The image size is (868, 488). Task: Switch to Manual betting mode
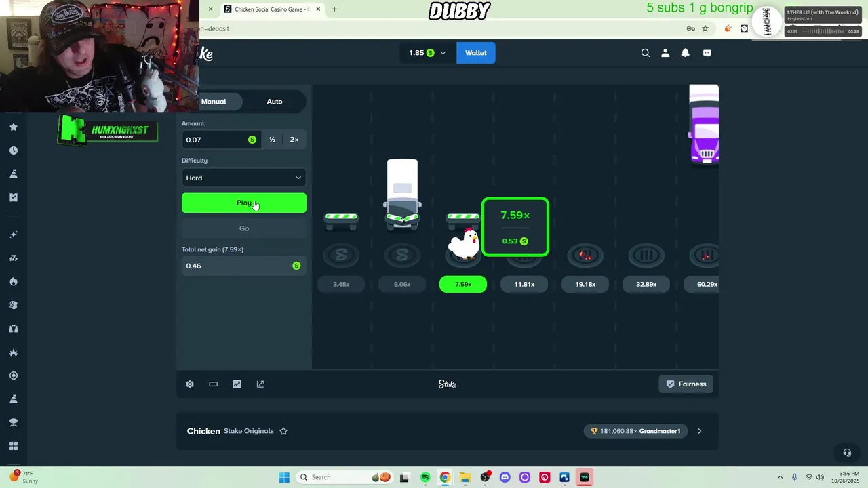[x=214, y=102]
